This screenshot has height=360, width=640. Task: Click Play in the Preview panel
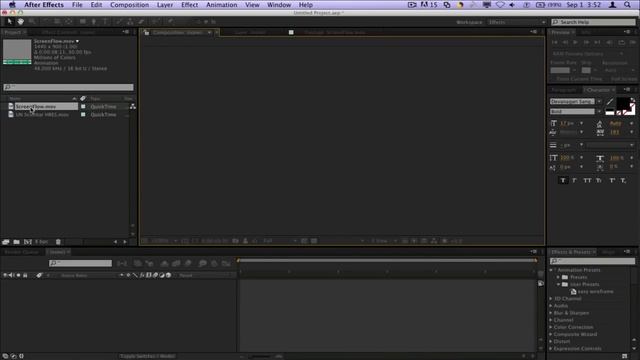coord(576,42)
